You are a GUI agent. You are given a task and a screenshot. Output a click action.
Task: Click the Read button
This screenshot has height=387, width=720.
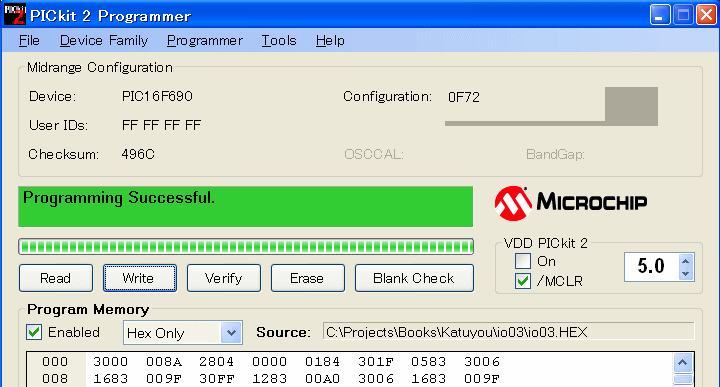click(x=56, y=278)
